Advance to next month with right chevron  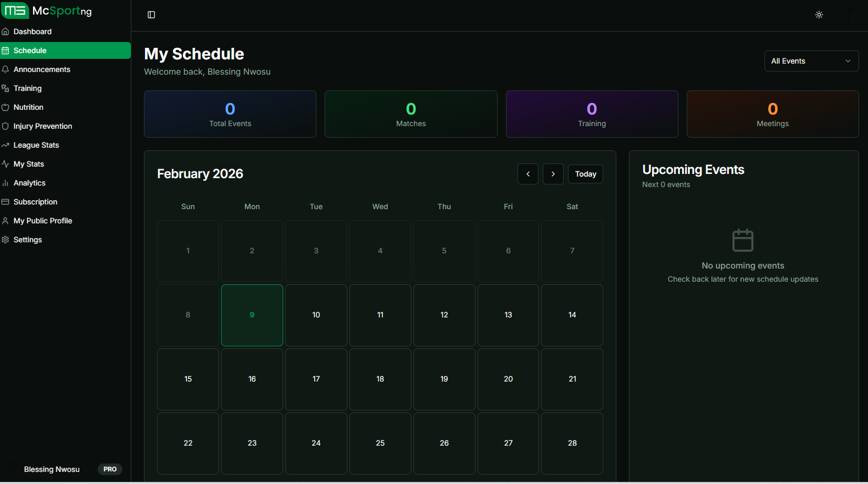553,173
